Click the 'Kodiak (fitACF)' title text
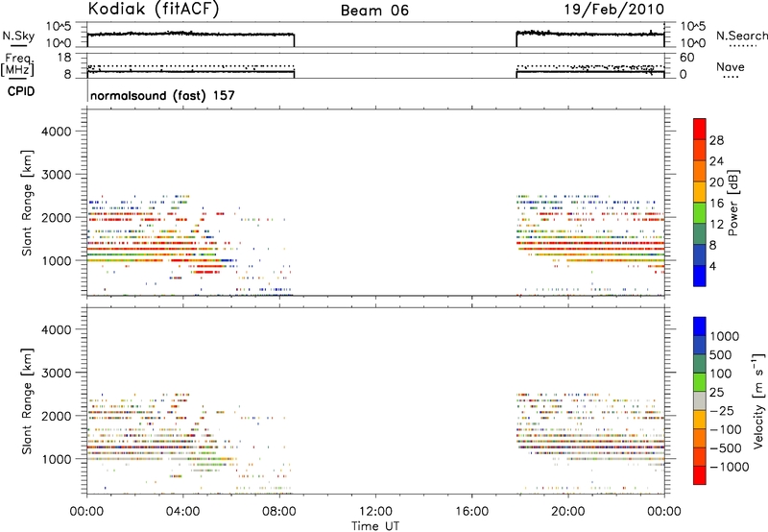 pos(154,9)
